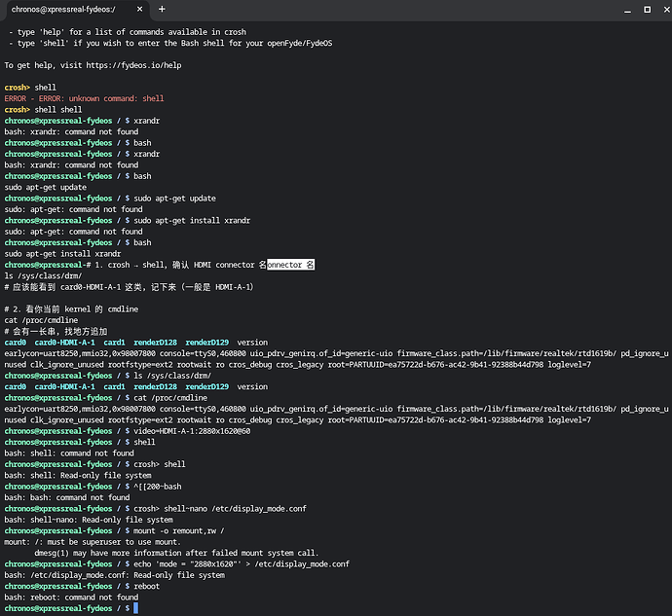Click 'dmesg(1) may have more information' line
Image resolution: width=672 pixels, height=616 pixels.
(176, 553)
